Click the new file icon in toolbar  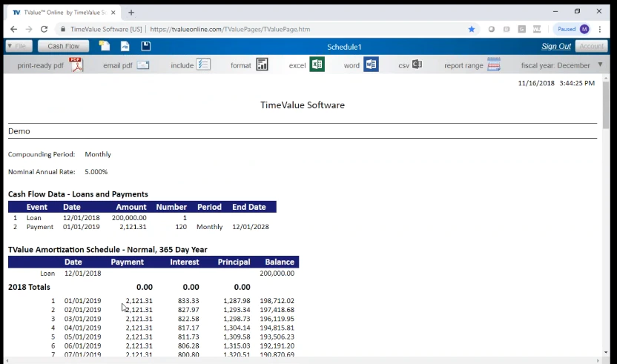tap(105, 46)
